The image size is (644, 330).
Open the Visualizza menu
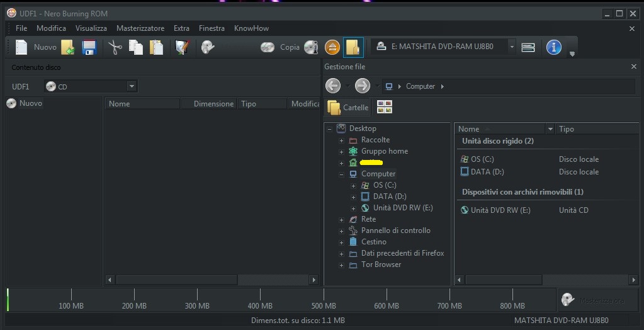[x=91, y=28]
